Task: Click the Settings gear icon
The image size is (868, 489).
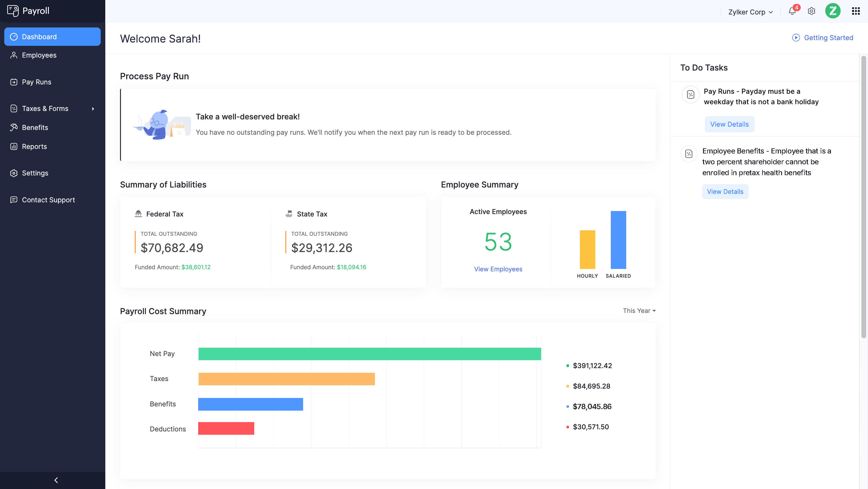Action: (x=811, y=11)
